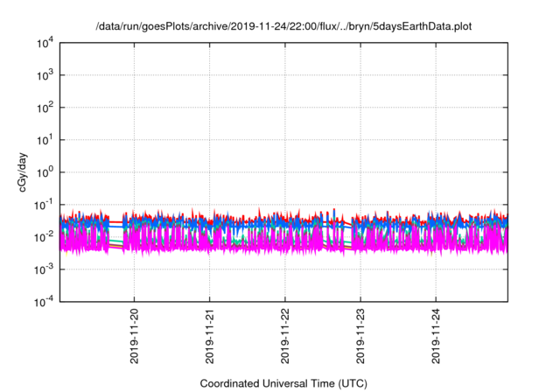Click the 10^1 y-axis tick label

(x=44, y=140)
